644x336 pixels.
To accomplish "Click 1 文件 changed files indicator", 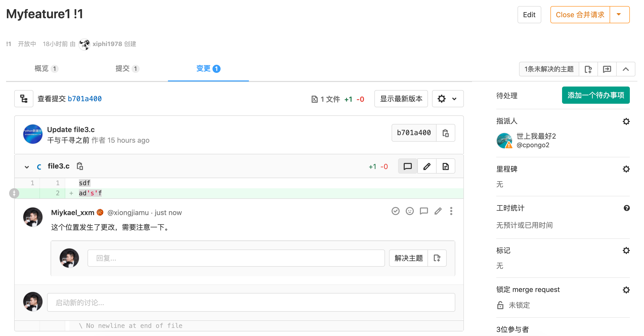I will (326, 99).
